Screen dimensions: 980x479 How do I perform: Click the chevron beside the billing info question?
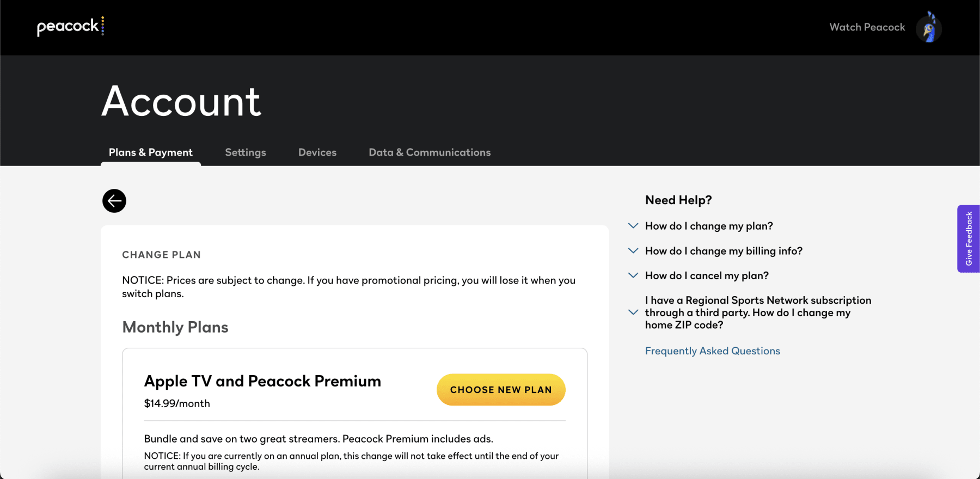point(633,251)
